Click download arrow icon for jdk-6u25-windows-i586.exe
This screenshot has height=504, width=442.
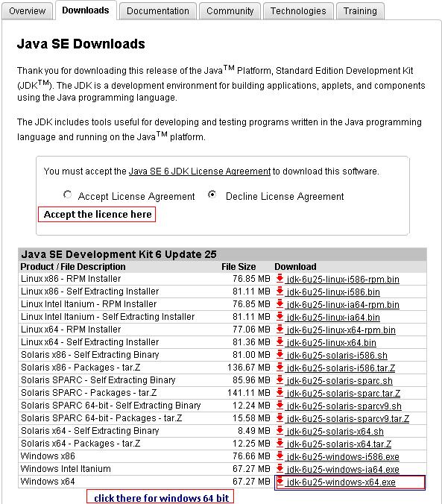(280, 456)
